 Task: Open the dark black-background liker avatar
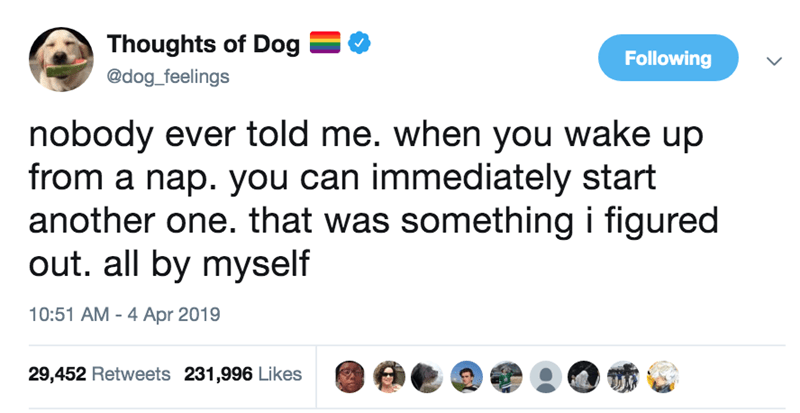tap(584, 377)
